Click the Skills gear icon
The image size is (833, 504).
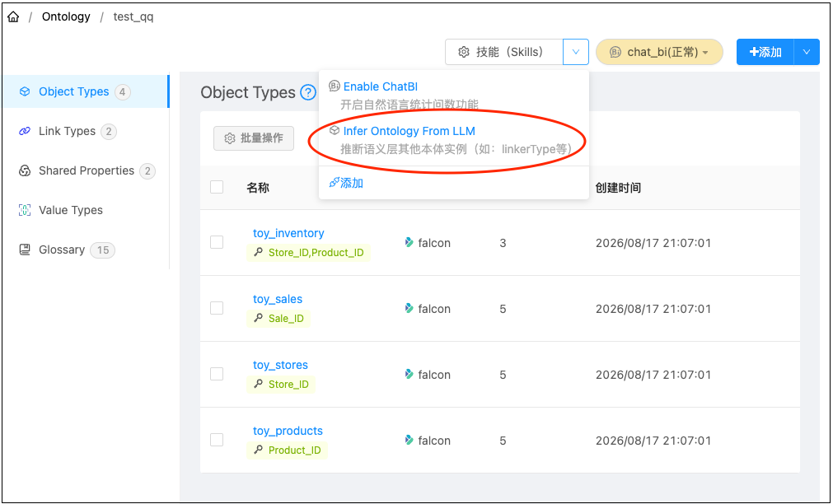click(x=464, y=52)
